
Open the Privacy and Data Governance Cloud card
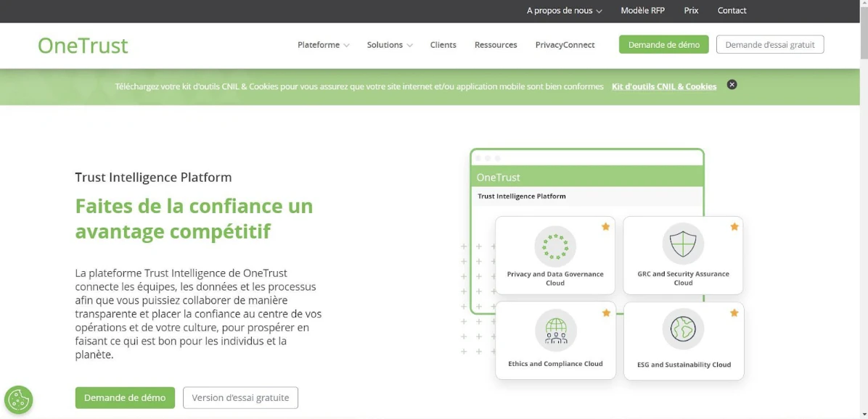(555, 255)
